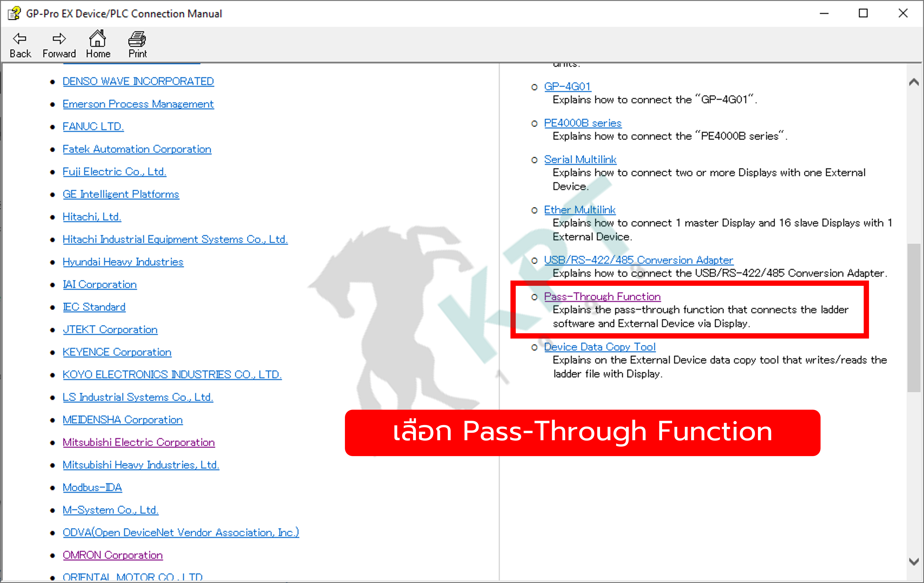Viewport: 924px width, 583px height.
Task: Close the Connection Manual window
Action: (x=903, y=13)
